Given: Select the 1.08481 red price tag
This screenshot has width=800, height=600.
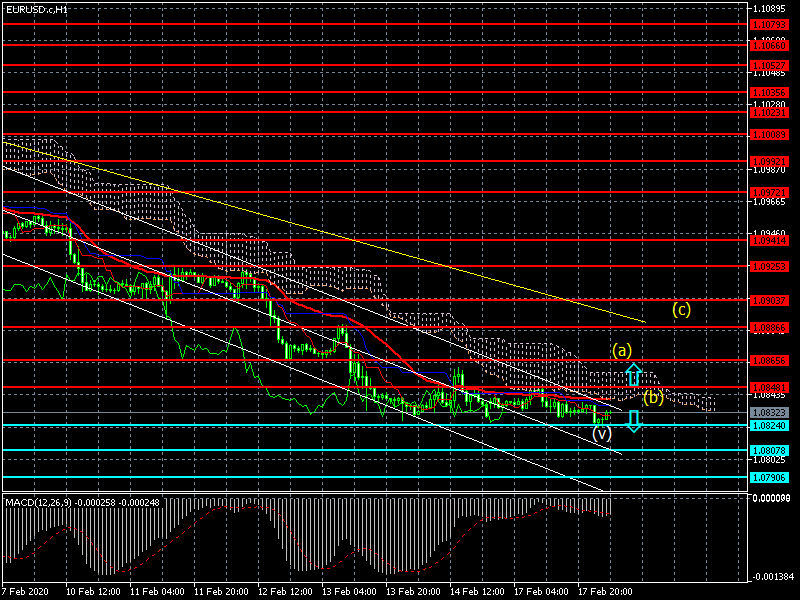Looking at the screenshot, I should tap(770, 387).
